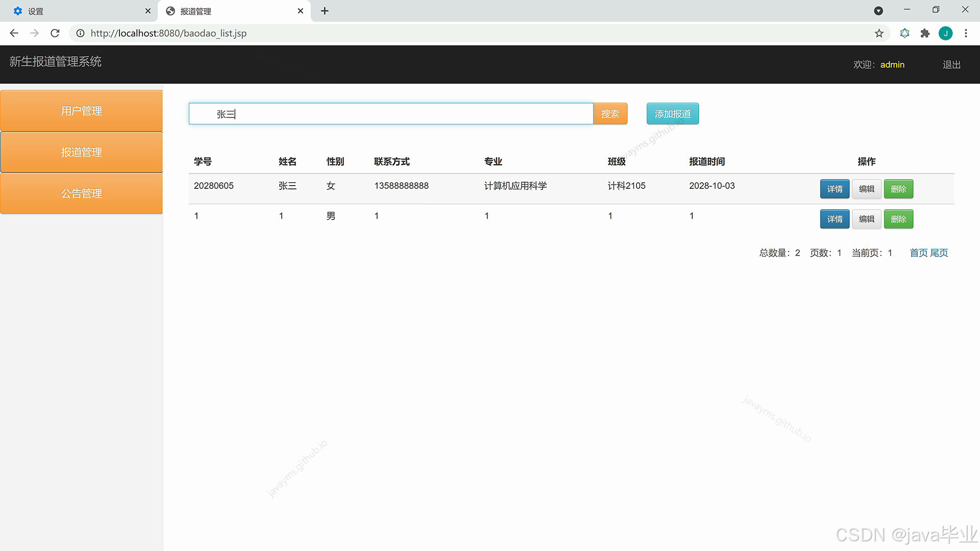The height and width of the screenshot is (551, 980).
Task: Click the 专业 column header
Action: [x=493, y=161]
